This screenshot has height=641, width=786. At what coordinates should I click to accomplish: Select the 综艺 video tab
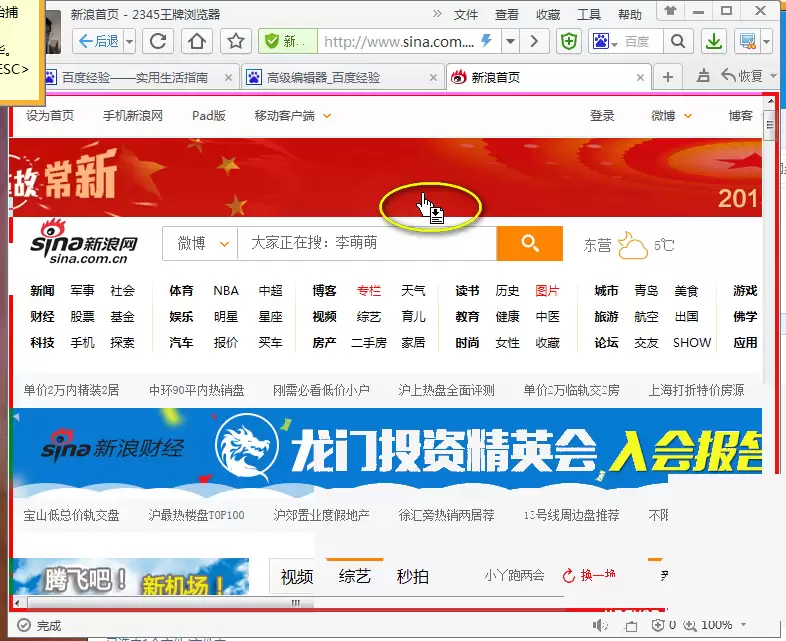355,576
